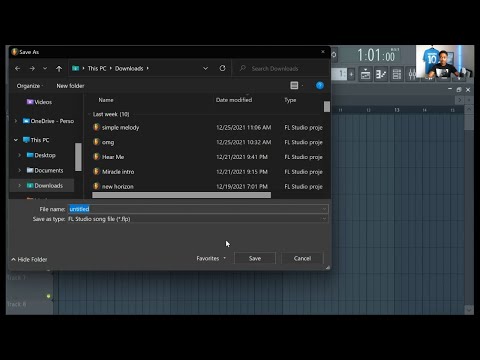
Task: Select This PC in navigation tree
Action: click(36, 140)
